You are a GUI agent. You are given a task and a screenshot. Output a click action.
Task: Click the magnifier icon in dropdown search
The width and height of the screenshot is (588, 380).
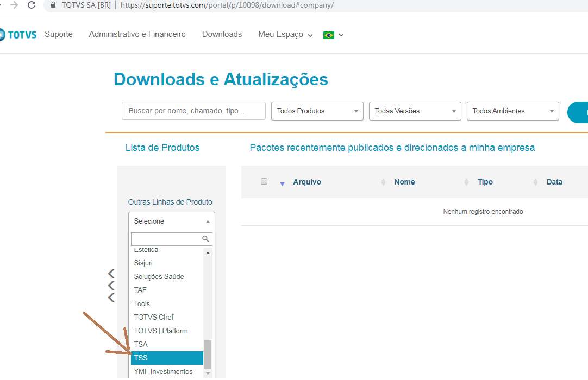205,239
